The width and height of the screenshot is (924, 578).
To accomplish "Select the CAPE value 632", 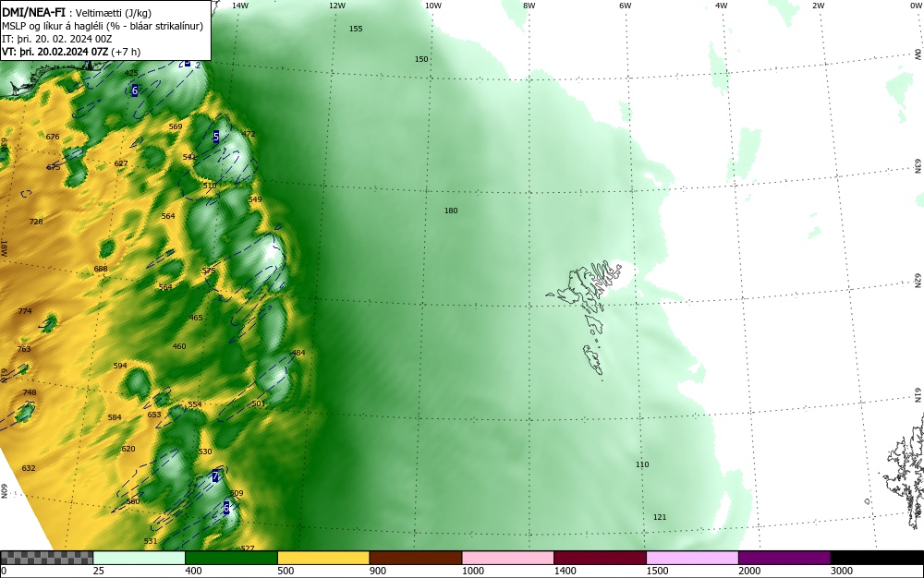I will [x=29, y=468].
